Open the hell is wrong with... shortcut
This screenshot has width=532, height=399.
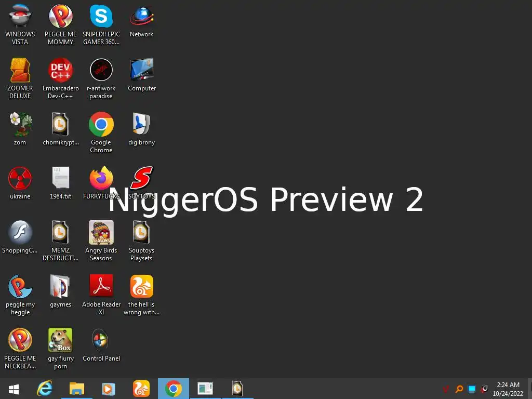coord(141,294)
